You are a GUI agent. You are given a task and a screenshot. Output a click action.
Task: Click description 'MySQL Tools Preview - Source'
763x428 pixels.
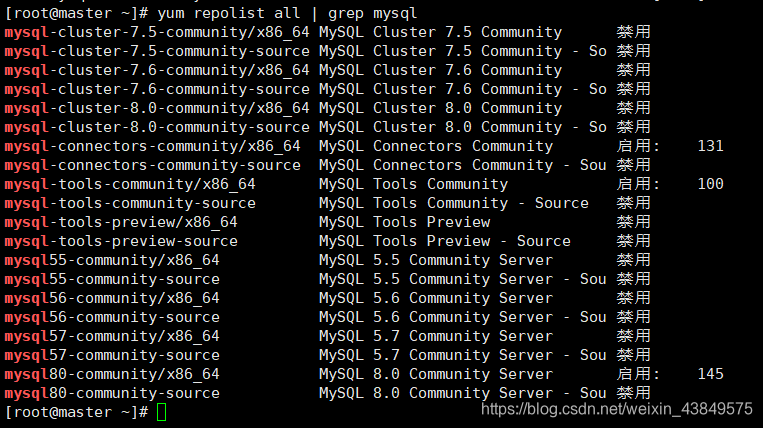[445, 241]
